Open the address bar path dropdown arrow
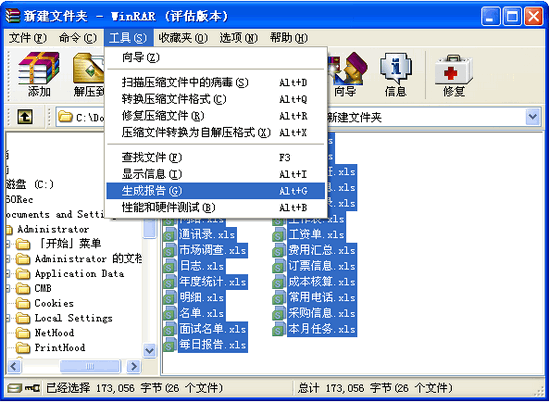Screen dimensions: 549x403 tap(533, 117)
